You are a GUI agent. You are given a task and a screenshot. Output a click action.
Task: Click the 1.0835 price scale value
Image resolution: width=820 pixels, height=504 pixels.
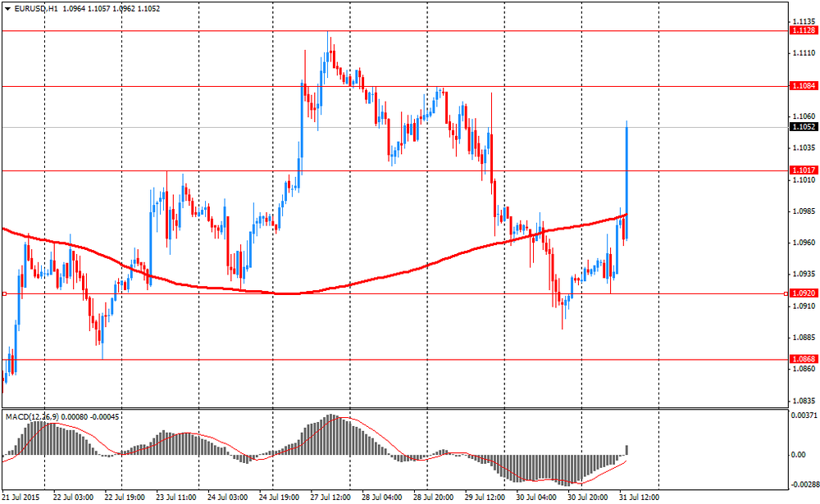(x=804, y=401)
